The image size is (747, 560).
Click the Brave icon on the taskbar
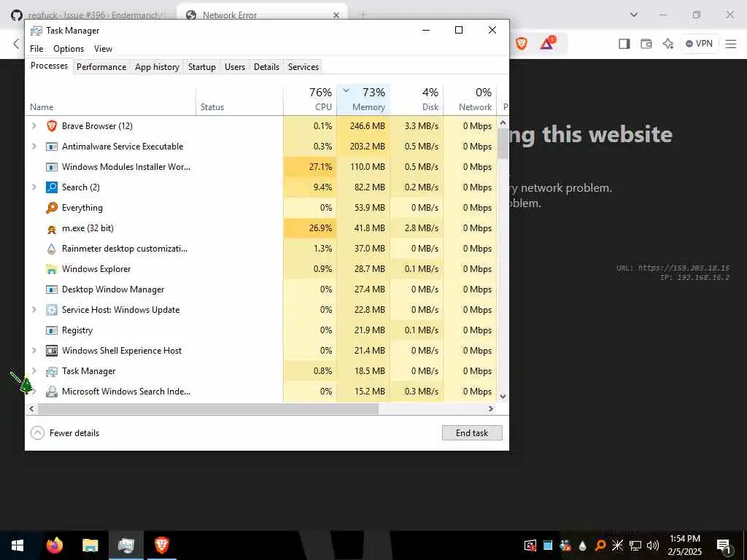tap(161, 545)
